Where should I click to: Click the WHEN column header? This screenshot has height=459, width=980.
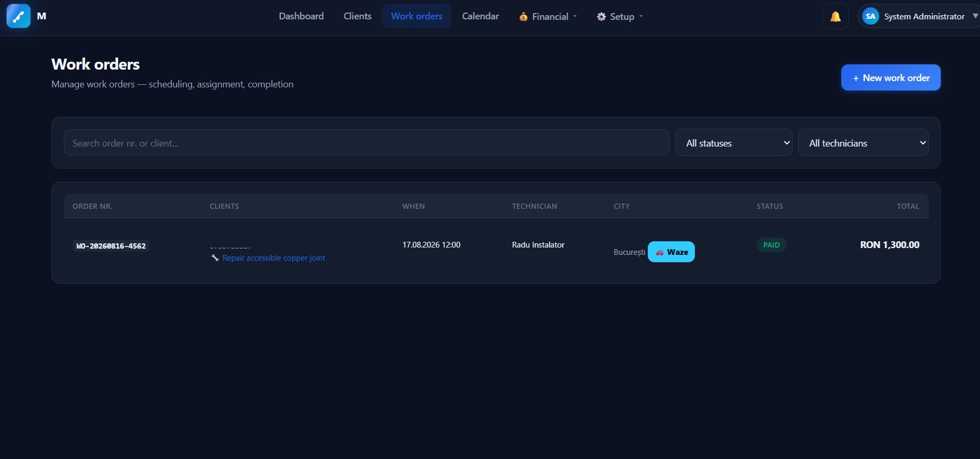point(413,206)
